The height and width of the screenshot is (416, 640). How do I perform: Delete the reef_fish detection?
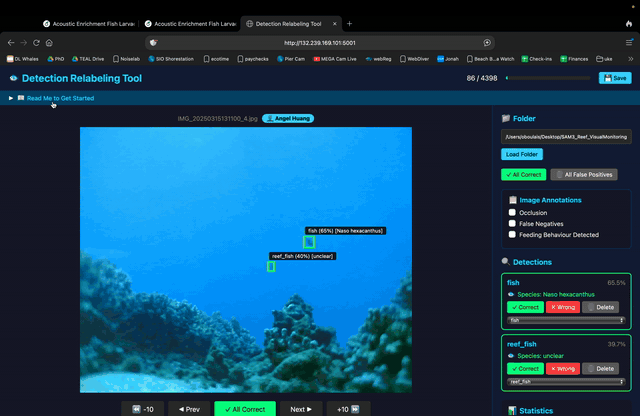click(x=600, y=368)
